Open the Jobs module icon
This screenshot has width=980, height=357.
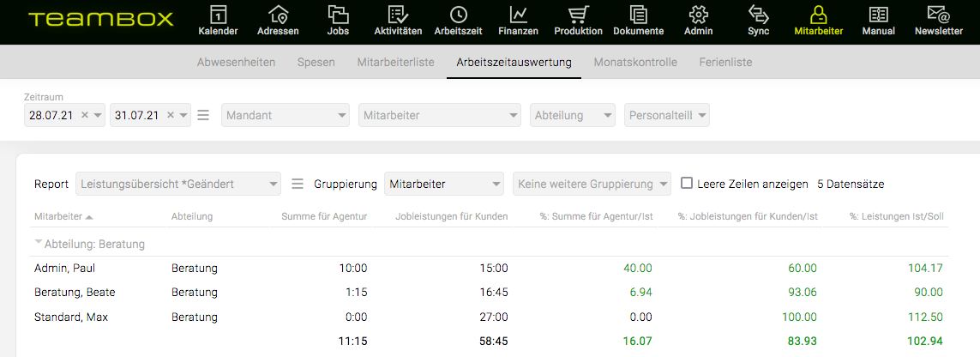338,14
